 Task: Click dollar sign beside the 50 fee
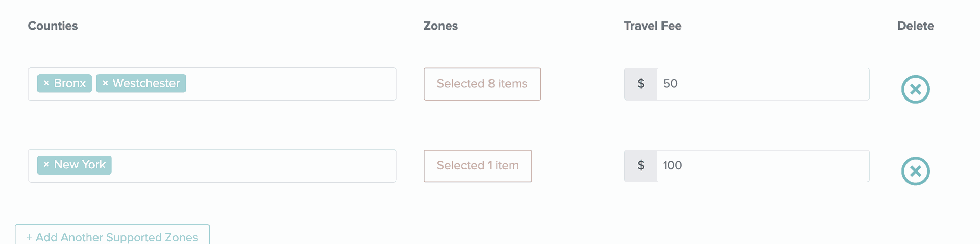tap(641, 84)
